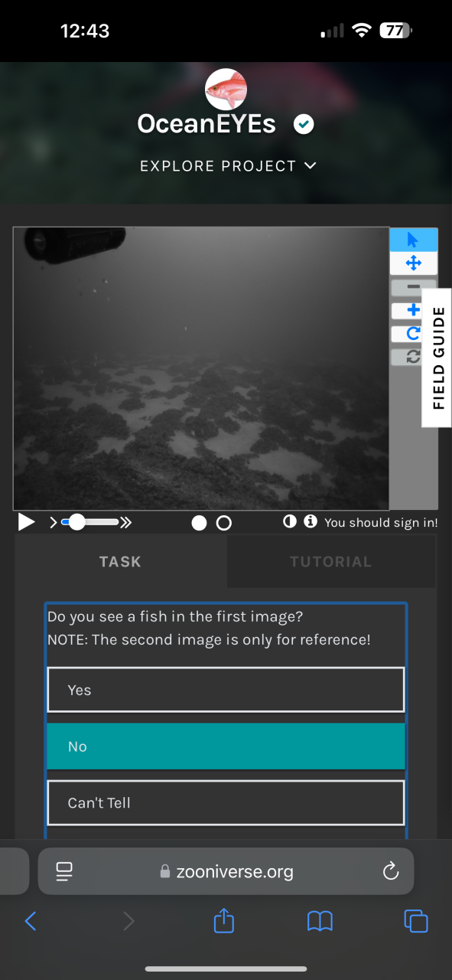This screenshot has height=980, width=452.
Task: Rotate the subject image
Action: tap(414, 333)
